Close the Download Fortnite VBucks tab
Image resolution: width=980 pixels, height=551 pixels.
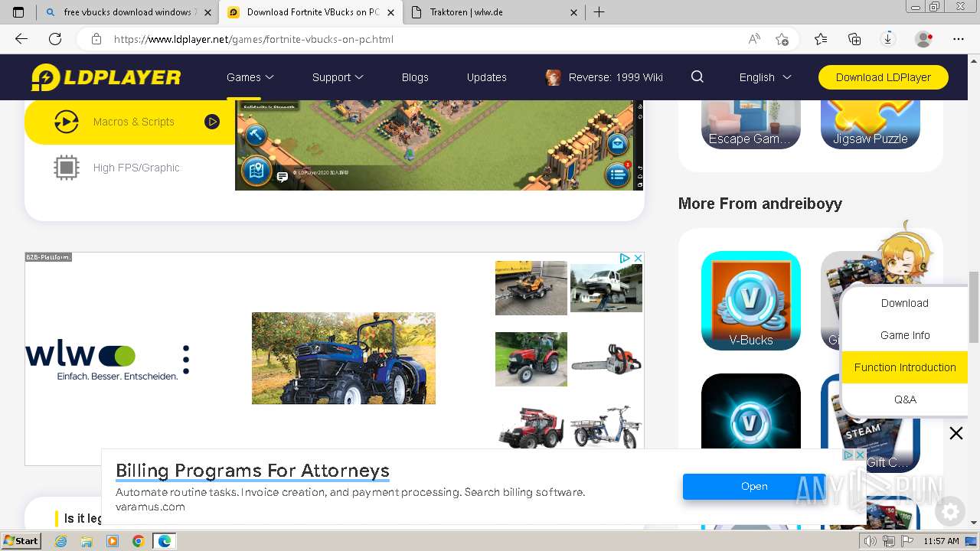coord(391,12)
